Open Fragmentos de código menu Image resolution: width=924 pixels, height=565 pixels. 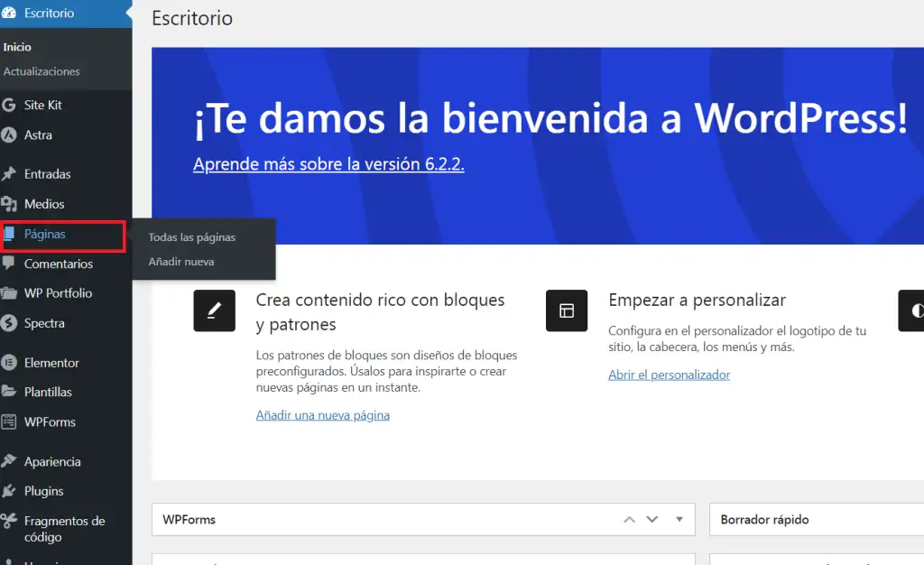click(x=66, y=529)
